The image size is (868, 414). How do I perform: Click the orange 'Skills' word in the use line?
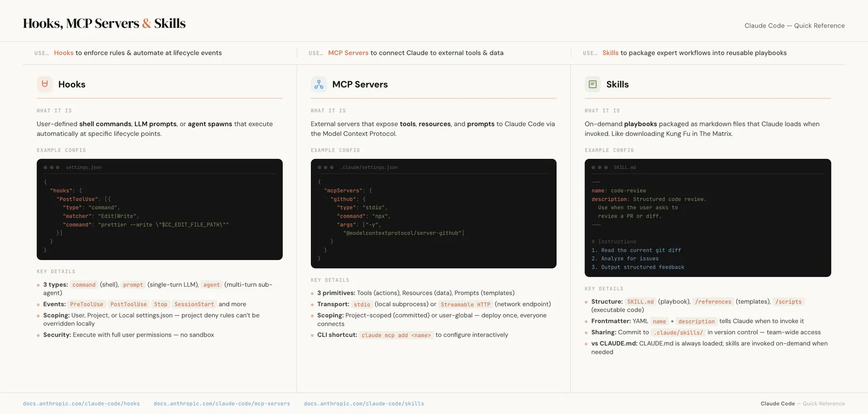[610, 53]
